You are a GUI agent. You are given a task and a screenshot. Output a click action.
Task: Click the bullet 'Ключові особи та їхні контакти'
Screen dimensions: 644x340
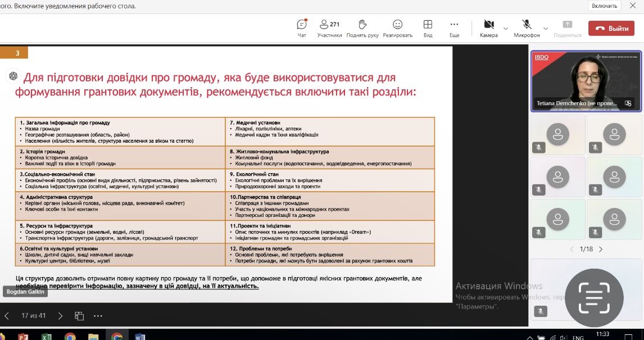(62, 209)
